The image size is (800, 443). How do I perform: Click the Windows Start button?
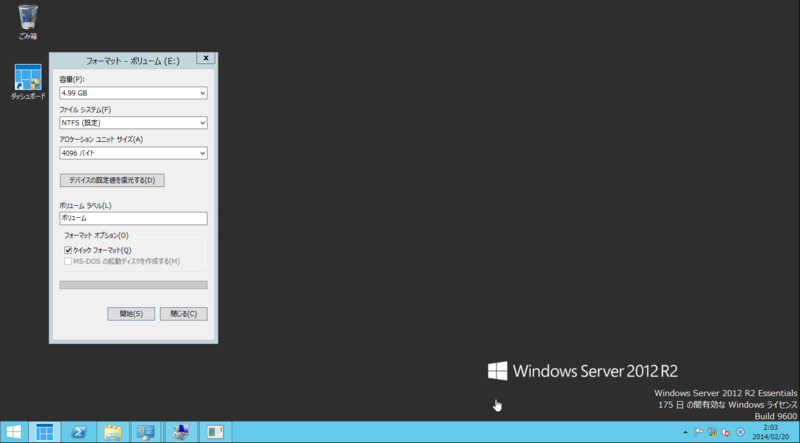coord(14,432)
